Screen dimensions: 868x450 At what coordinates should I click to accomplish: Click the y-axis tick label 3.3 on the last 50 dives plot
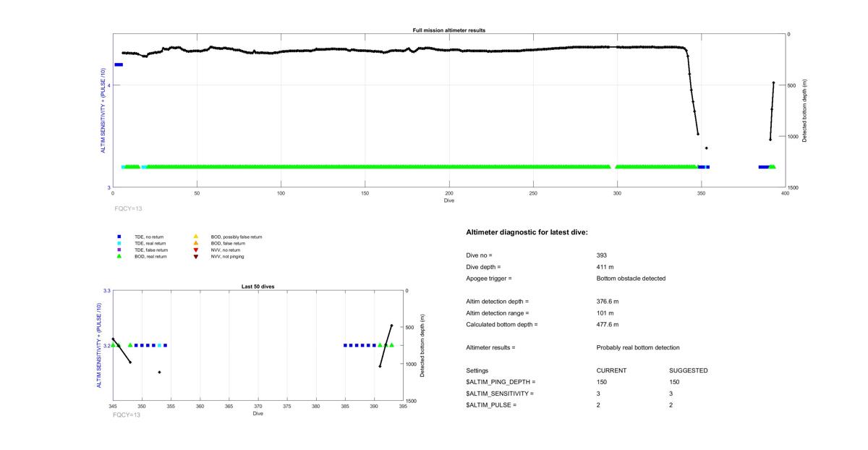(x=106, y=290)
